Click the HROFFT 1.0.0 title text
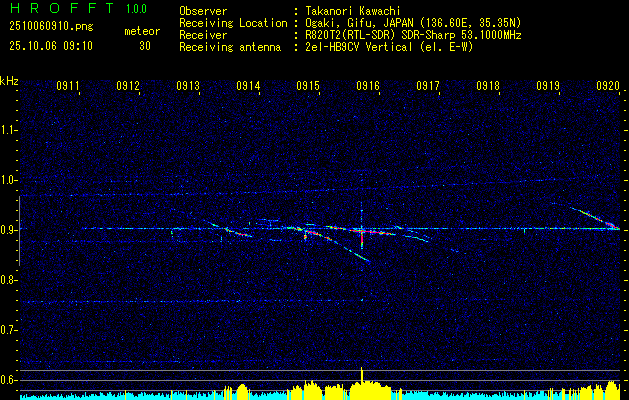This screenshot has height=400, width=629. pos(79,8)
